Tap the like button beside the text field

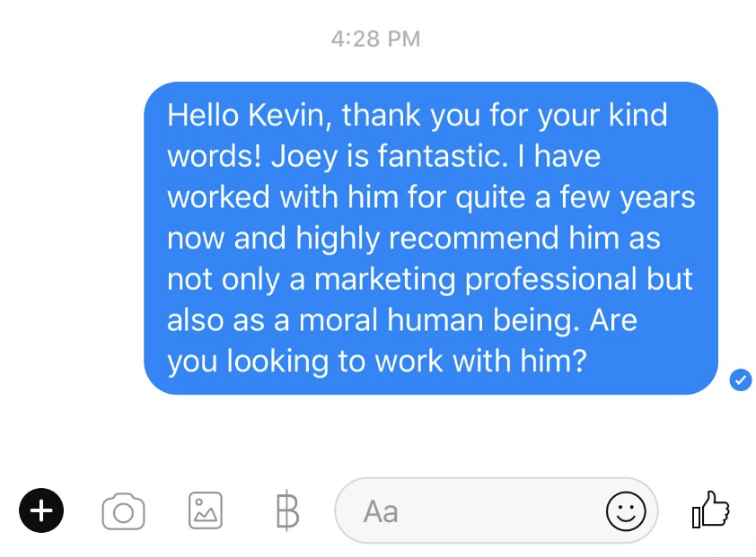711,510
